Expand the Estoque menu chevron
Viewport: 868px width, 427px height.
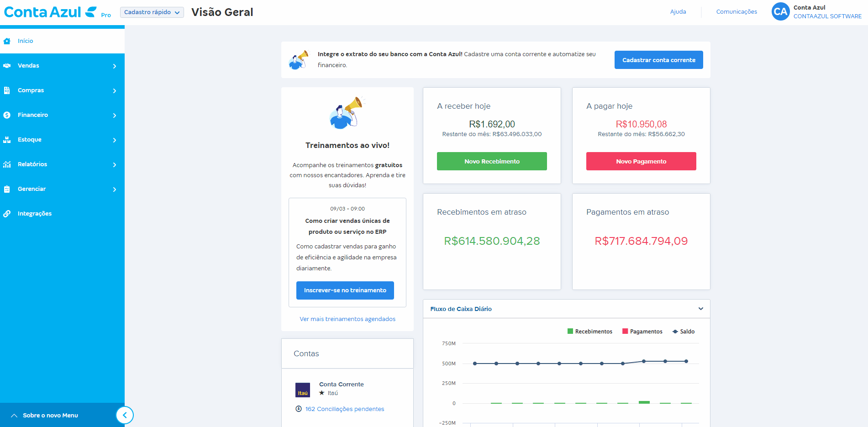click(x=115, y=140)
